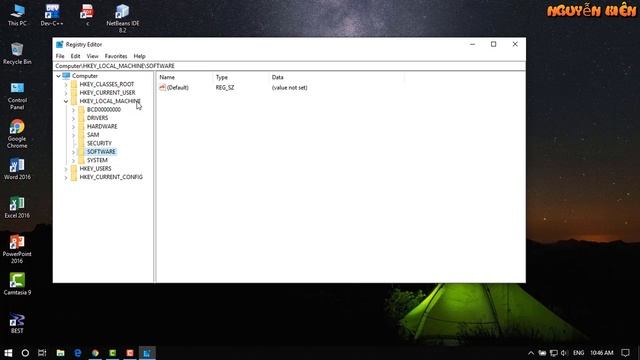Expand the HKEY_USERS node arrow
The image size is (640, 360).
pos(66,169)
